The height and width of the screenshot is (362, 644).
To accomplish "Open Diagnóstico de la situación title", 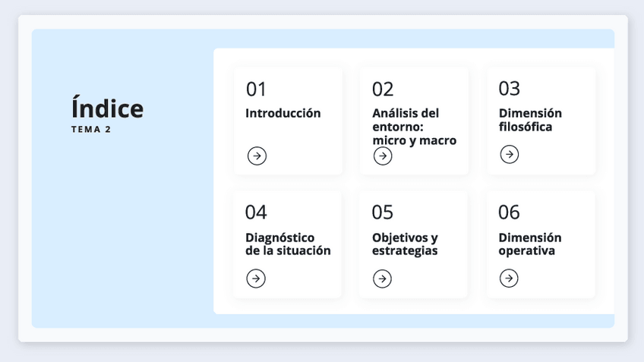I will tap(288, 244).
